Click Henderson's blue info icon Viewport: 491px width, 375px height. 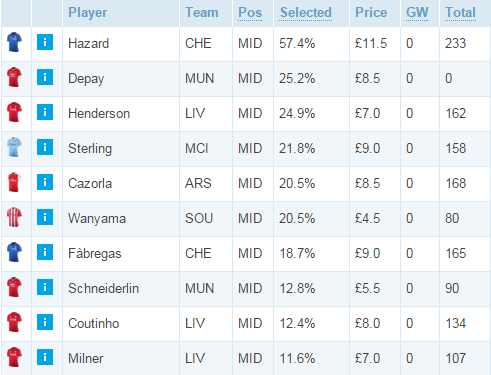[45, 112]
